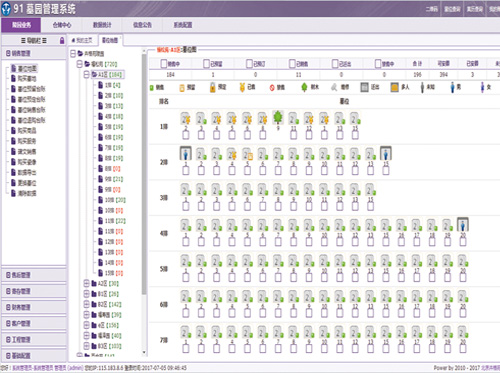
Task: Select grave icon at 3排 plot 1
Action: (x=186, y=190)
